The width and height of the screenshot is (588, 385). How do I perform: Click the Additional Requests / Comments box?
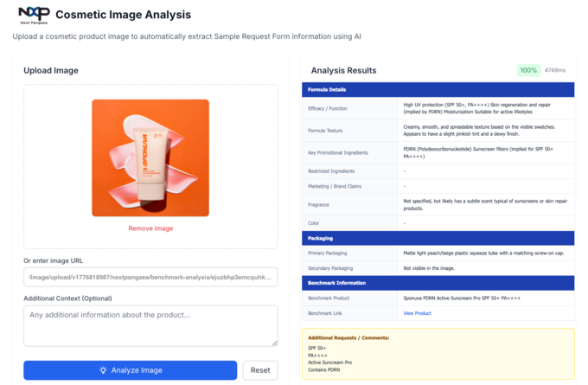point(438,355)
